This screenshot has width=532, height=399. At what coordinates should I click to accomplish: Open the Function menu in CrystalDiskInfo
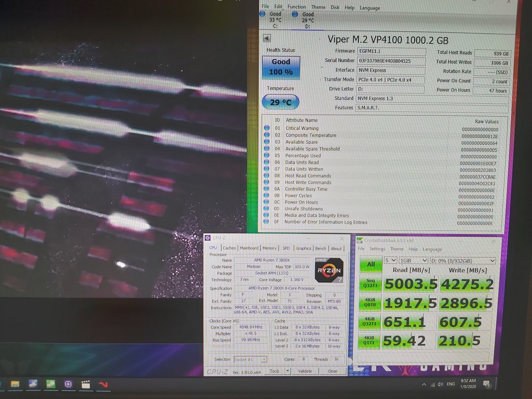[296, 7]
